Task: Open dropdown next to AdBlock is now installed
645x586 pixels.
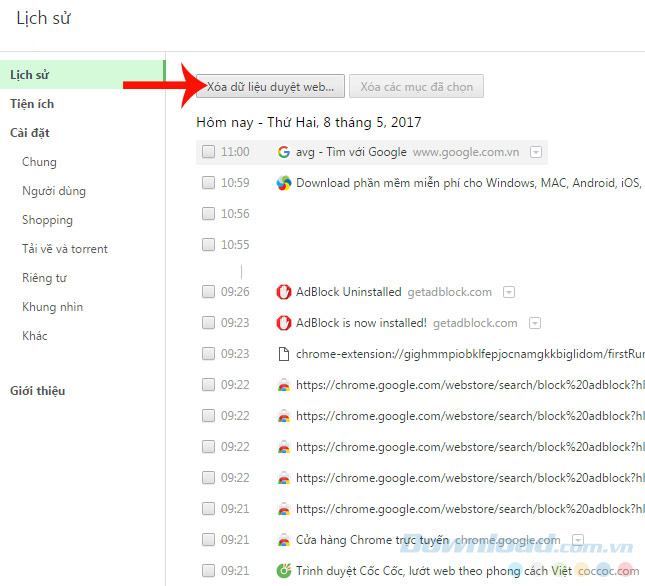Action: [535, 323]
